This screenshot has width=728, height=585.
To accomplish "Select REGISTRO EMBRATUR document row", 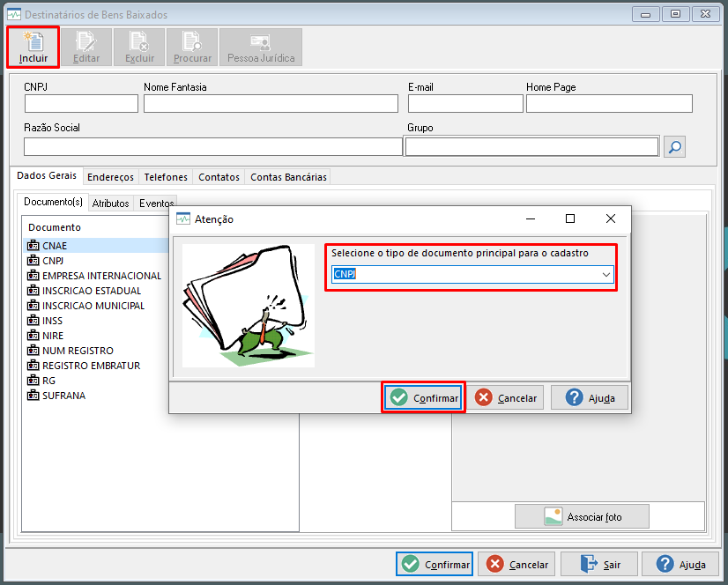I will pos(96,366).
